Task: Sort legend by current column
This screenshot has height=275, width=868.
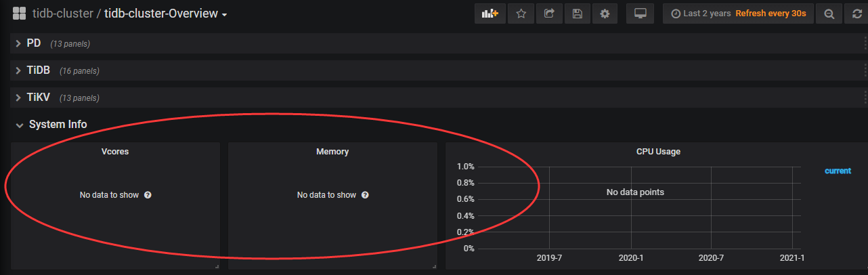Action: point(838,171)
